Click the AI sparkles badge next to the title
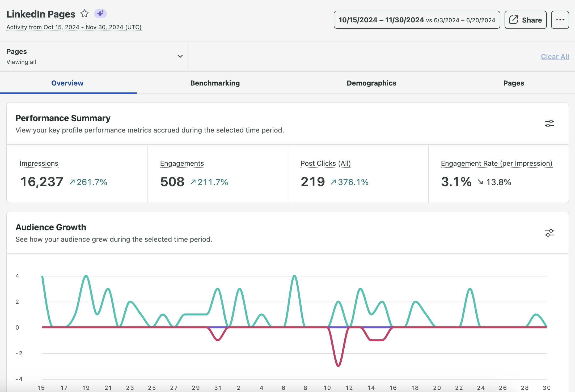Image resolution: width=575 pixels, height=392 pixels. click(100, 13)
